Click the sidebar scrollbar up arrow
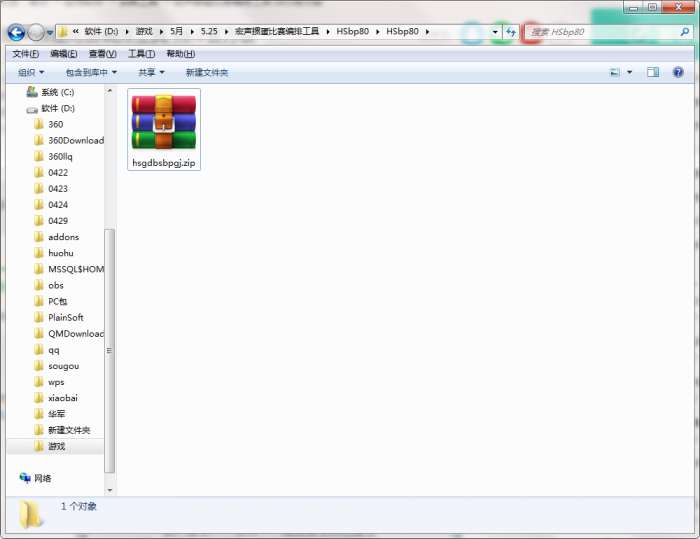The image size is (700, 539). tap(109, 91)
